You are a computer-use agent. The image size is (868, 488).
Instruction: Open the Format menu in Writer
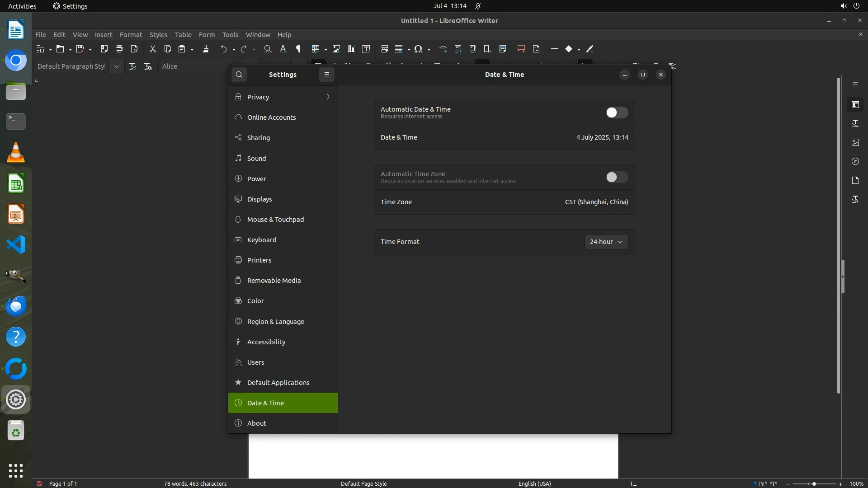[131, 34]
